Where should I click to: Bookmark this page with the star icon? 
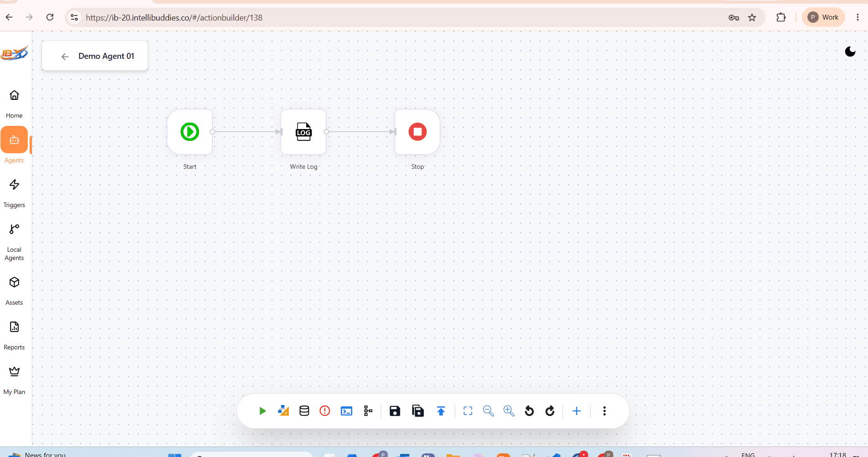point(752,17)
